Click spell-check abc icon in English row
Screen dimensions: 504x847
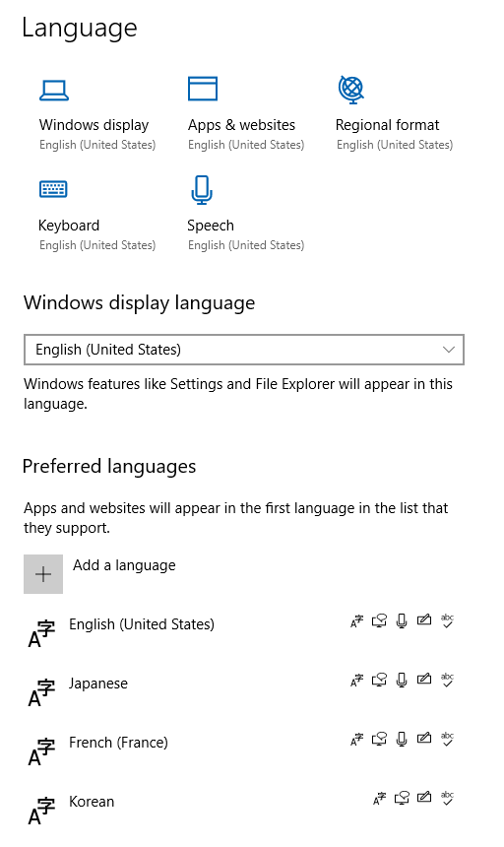pyautogui.click(x=447, y=620)
